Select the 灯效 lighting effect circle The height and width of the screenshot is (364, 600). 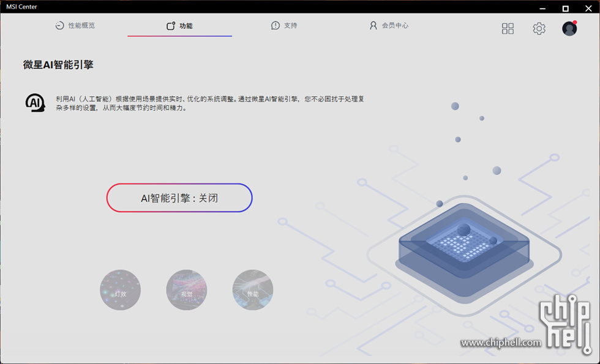121,290
